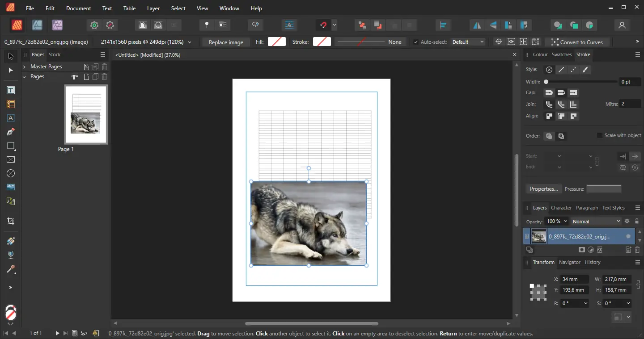
Task: Click the Convert to Curves button
Action: point(577,42)
